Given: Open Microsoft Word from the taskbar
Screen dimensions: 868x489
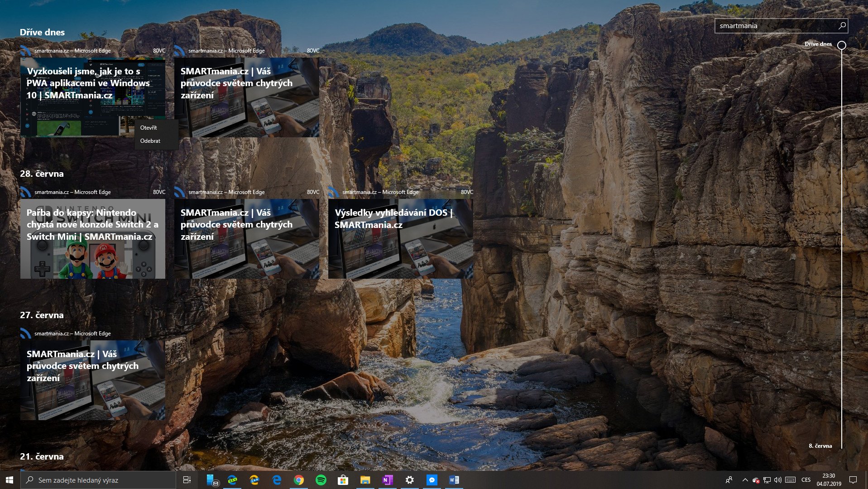Looking at the screenshot, I should 454,480.
